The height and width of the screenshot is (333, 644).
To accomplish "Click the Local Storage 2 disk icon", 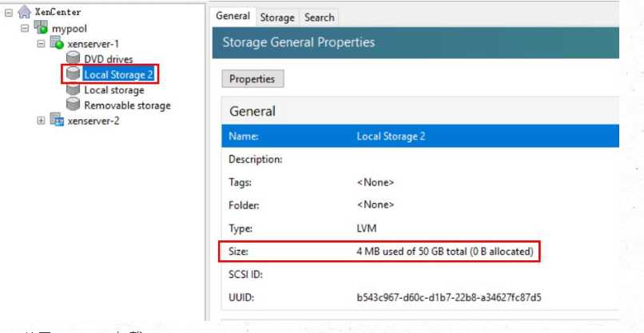I will [x=73, y=74].
